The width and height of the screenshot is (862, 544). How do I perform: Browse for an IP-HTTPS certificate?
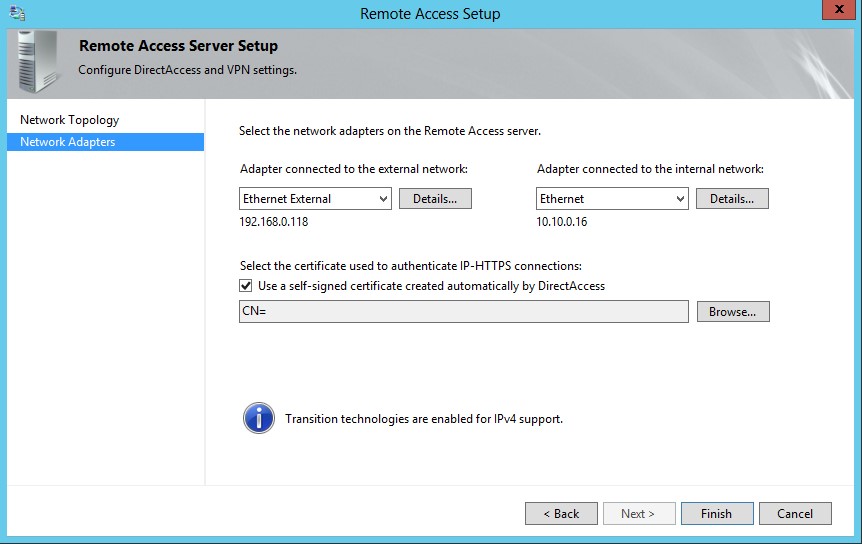point(732,312)
